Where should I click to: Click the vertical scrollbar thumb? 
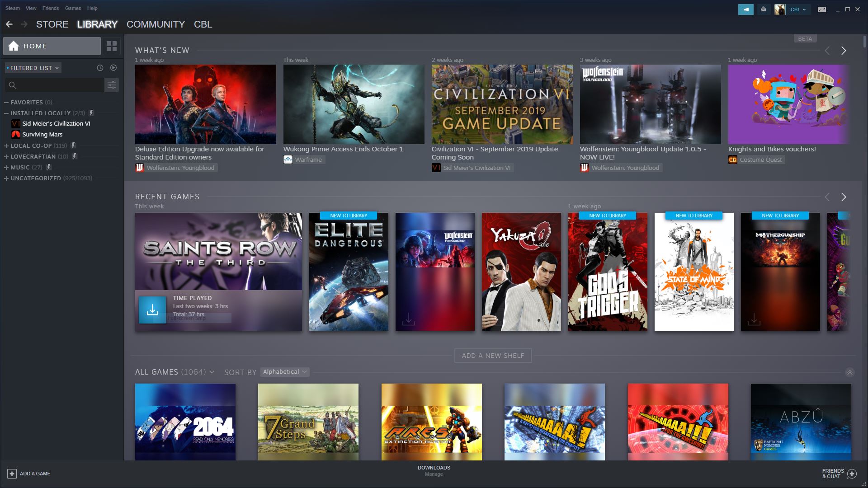864,42
